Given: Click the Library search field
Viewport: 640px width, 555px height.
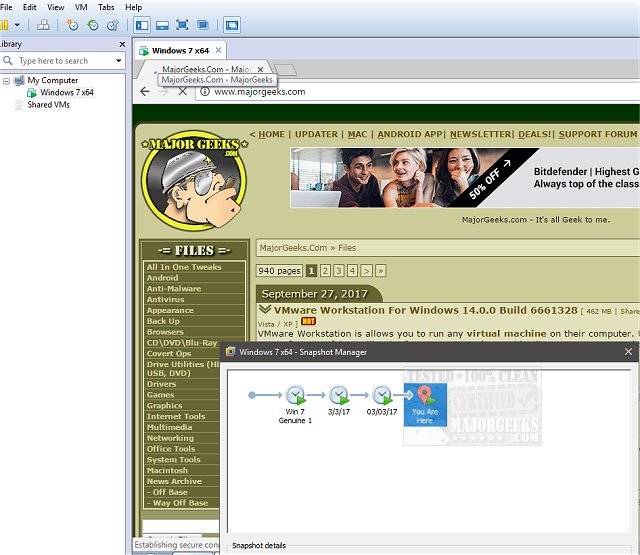Looking at the screenshot, I should [x=62, y=61].
